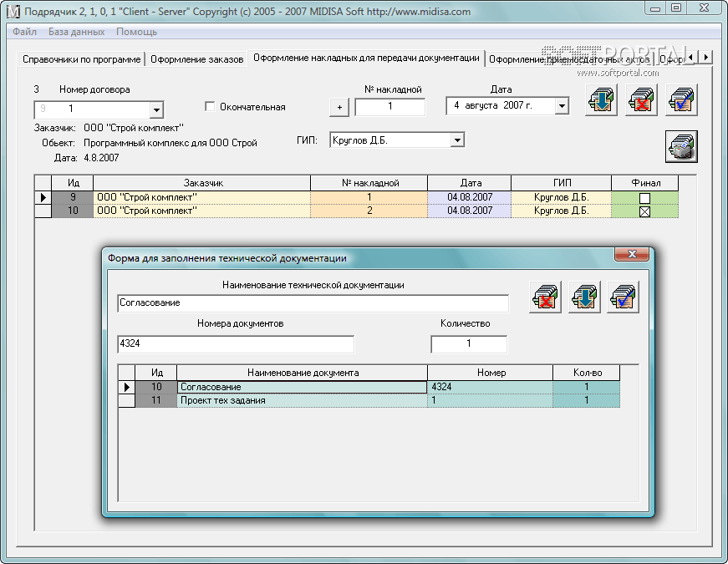Click the № накладной input field

coord(390,107)
